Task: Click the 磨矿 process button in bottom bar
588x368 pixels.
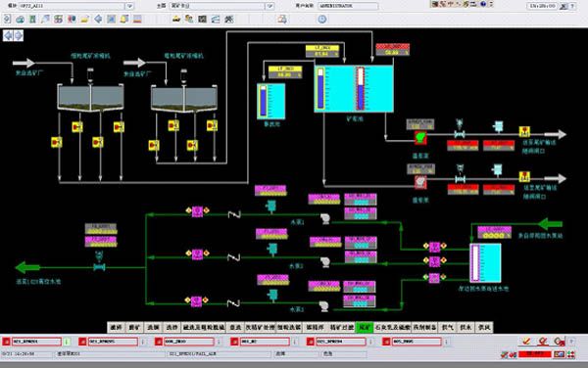Action: tap(134, 327)
